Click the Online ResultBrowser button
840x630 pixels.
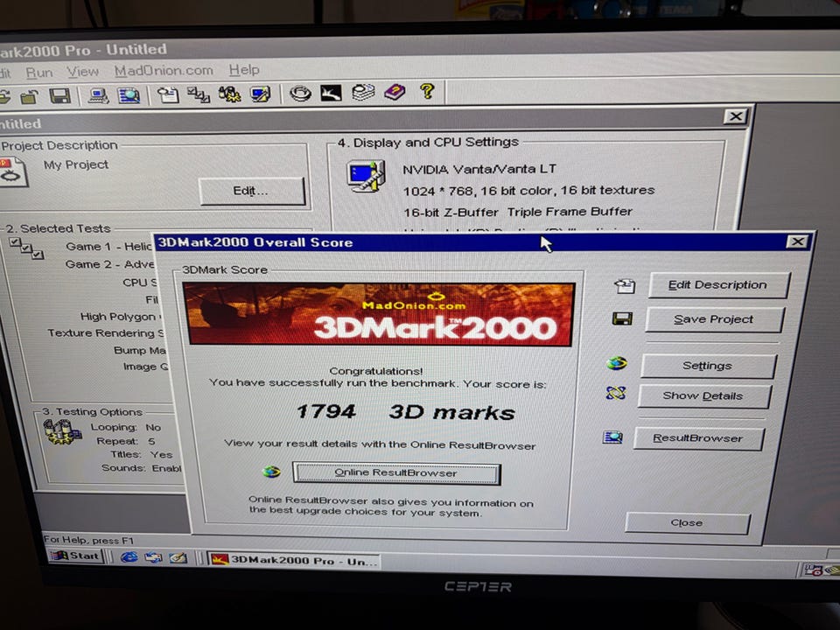(395, 473)
